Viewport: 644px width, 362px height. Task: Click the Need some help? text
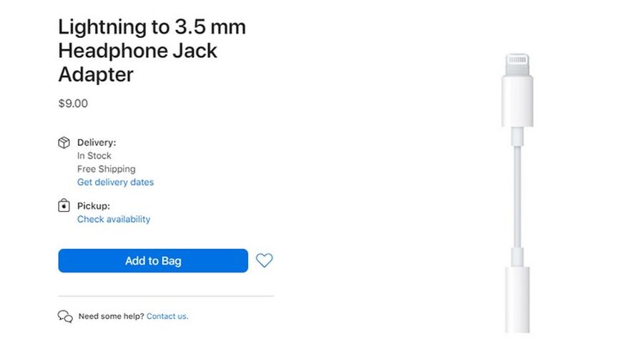tap(111, 316)
